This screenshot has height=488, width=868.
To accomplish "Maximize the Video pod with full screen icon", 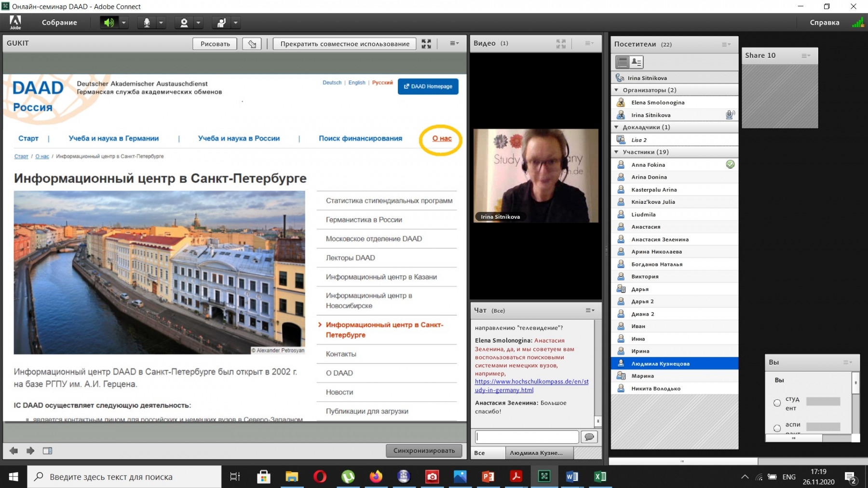I will 561,43.
